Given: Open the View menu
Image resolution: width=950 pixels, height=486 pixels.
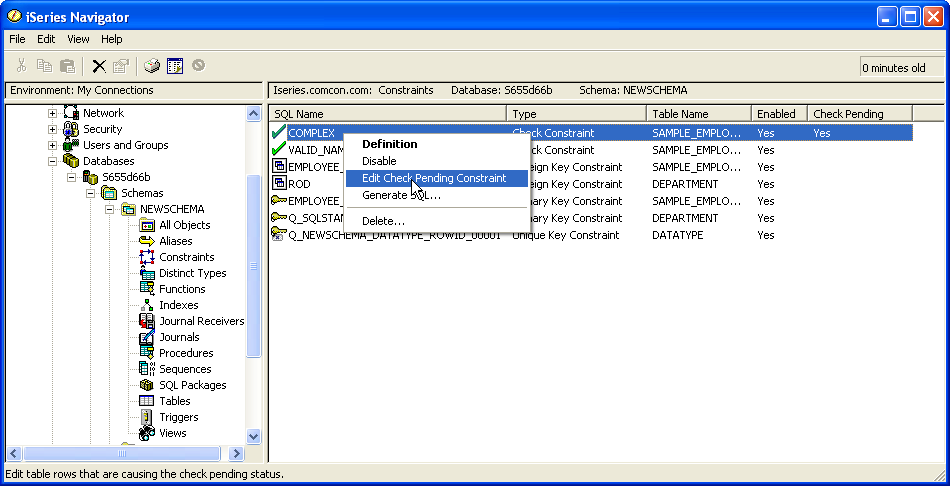Looking at the screenshot, I should [x=78, y=39].
